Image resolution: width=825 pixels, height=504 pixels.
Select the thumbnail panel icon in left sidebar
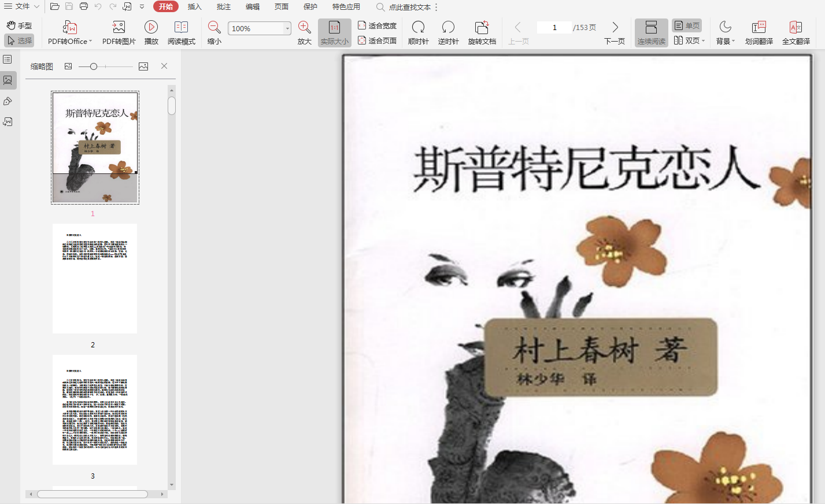(x=8, y=80)
